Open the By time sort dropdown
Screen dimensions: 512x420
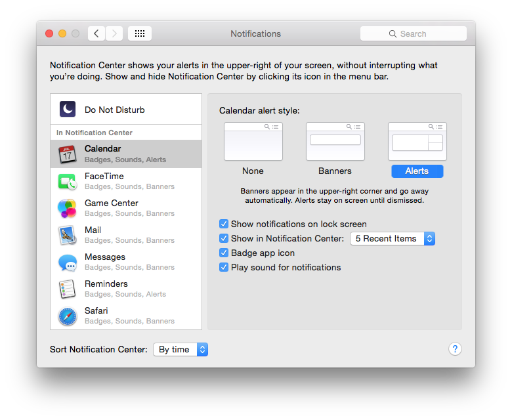click(181, 350)
